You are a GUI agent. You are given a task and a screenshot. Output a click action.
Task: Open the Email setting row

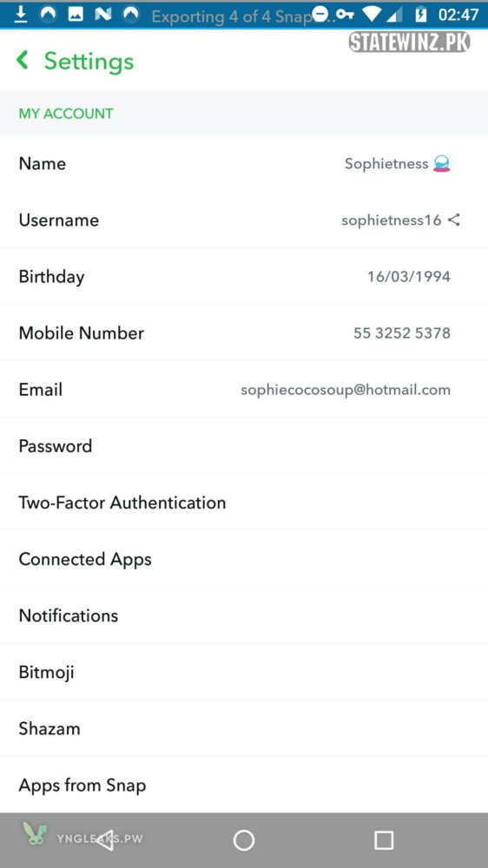[x=244, y=389]
